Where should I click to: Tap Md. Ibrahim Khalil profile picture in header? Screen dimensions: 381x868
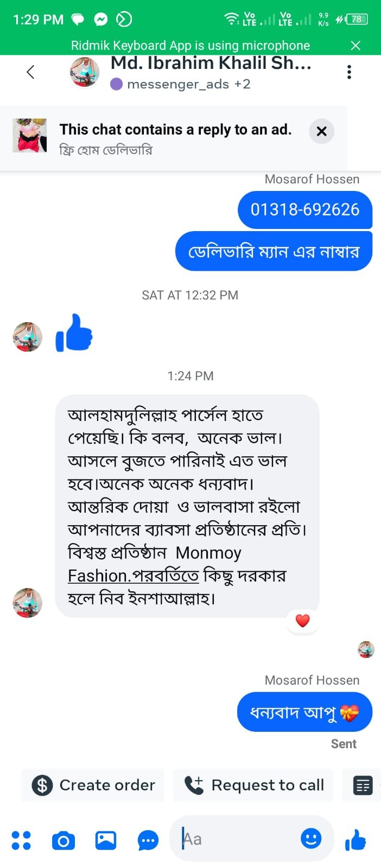[85, 72]
